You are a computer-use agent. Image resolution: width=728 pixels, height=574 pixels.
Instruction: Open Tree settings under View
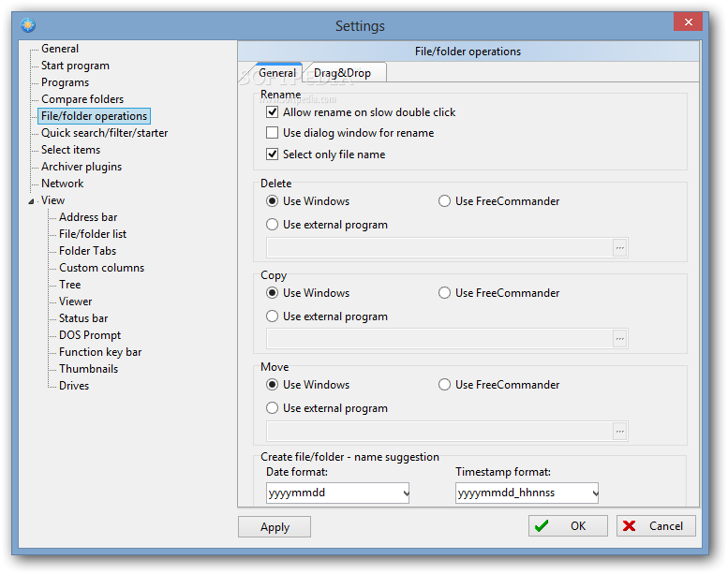[x=70, y=285]
